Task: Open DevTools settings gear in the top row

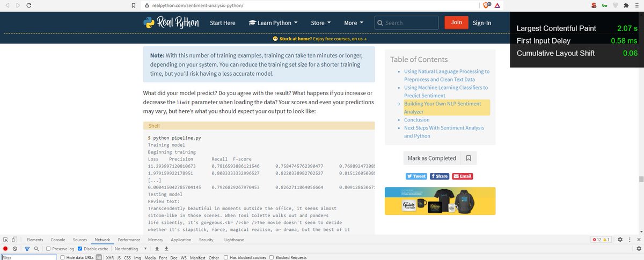Action: pyautogui.click(x=620, y=240)
